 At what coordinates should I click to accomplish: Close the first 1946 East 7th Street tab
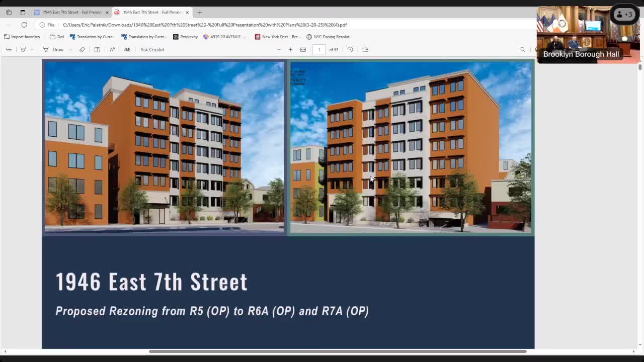tap(107, 12)
